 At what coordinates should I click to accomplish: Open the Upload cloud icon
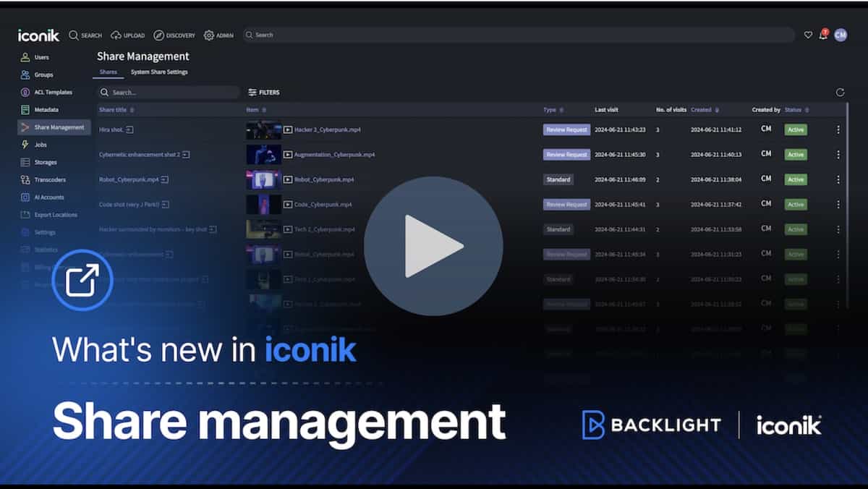pyautogui.click(x=127, y=35)
